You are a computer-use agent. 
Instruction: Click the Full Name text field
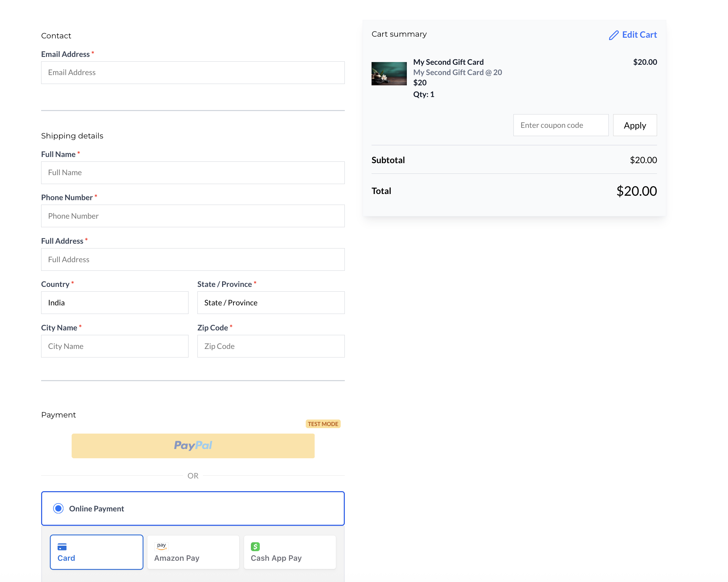coord(193,173)
